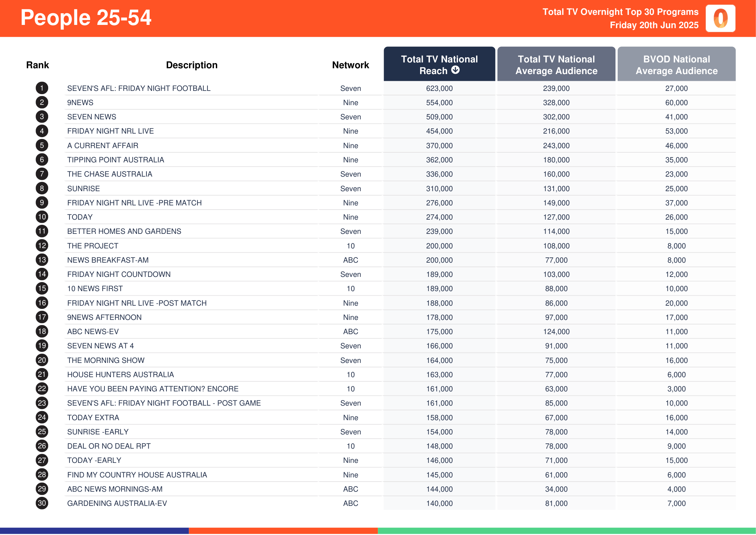The image size is (756, 535).
Task: Click the 276,000 reach value
Action: (439, 203)
